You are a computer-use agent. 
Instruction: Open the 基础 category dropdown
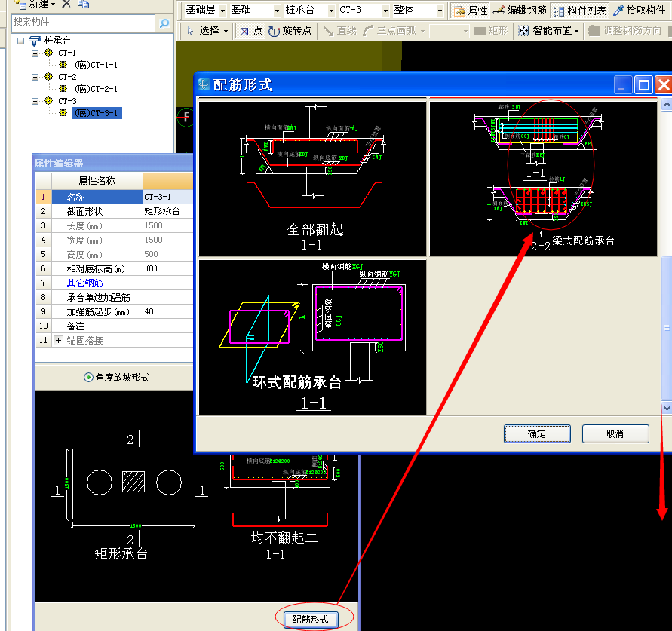(277, 11)
